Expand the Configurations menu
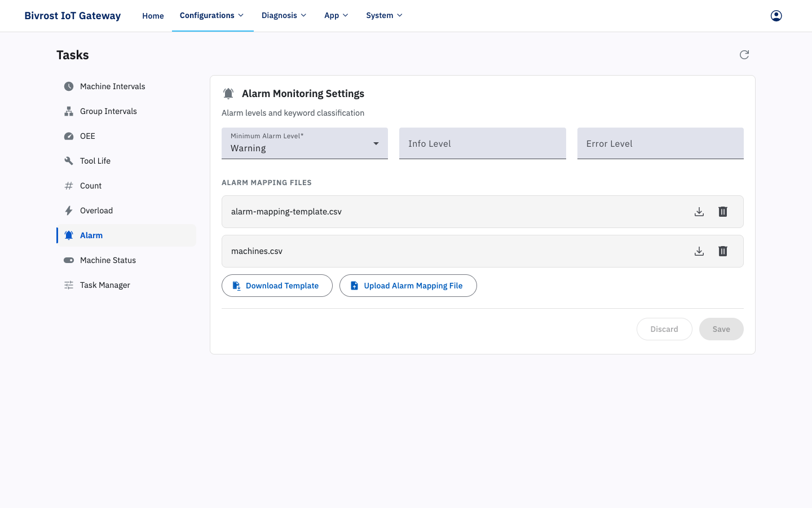812x508 pixels. click(212, 16)
